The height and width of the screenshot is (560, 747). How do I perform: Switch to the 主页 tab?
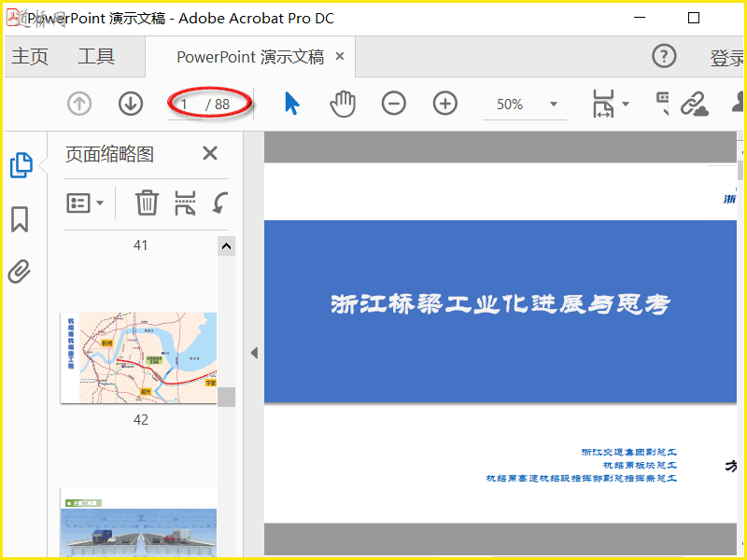pyautogui.click(x=30, y=56)
